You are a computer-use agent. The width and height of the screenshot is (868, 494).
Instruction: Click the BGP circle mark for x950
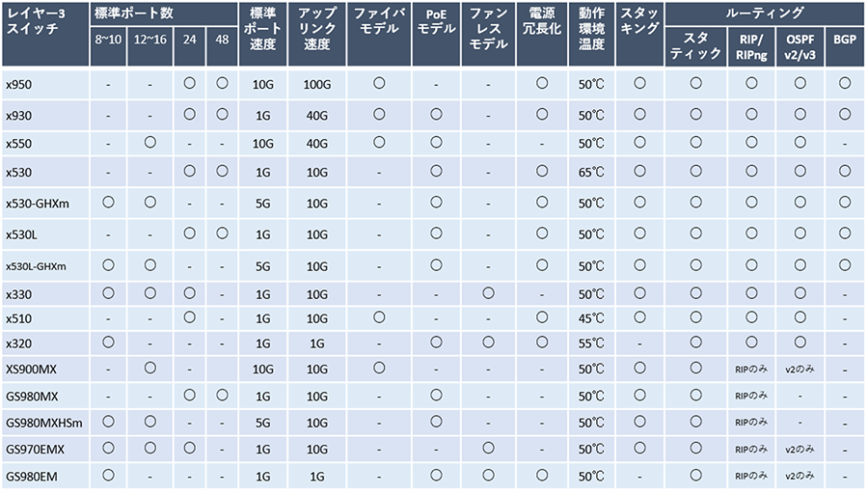pos(845,84)
